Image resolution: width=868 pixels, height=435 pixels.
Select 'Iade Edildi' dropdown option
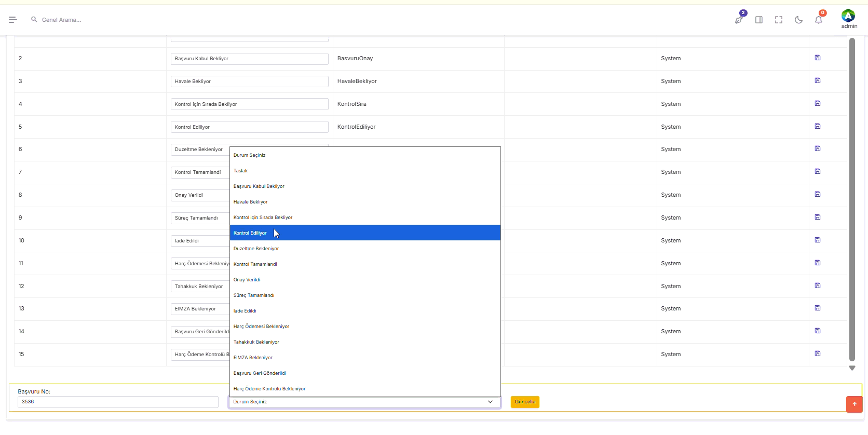[365, 311]
